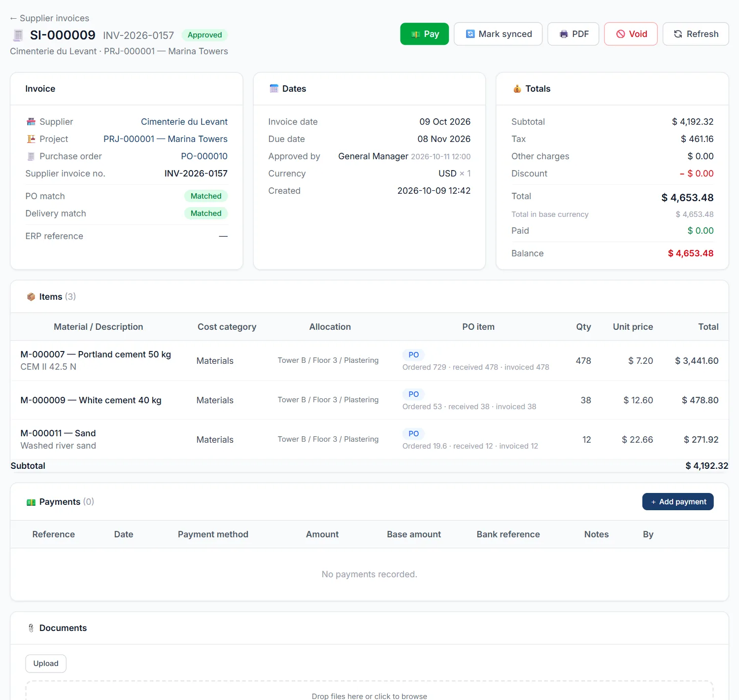
Task: Click the Cost category column header
Action: [227, 327]
